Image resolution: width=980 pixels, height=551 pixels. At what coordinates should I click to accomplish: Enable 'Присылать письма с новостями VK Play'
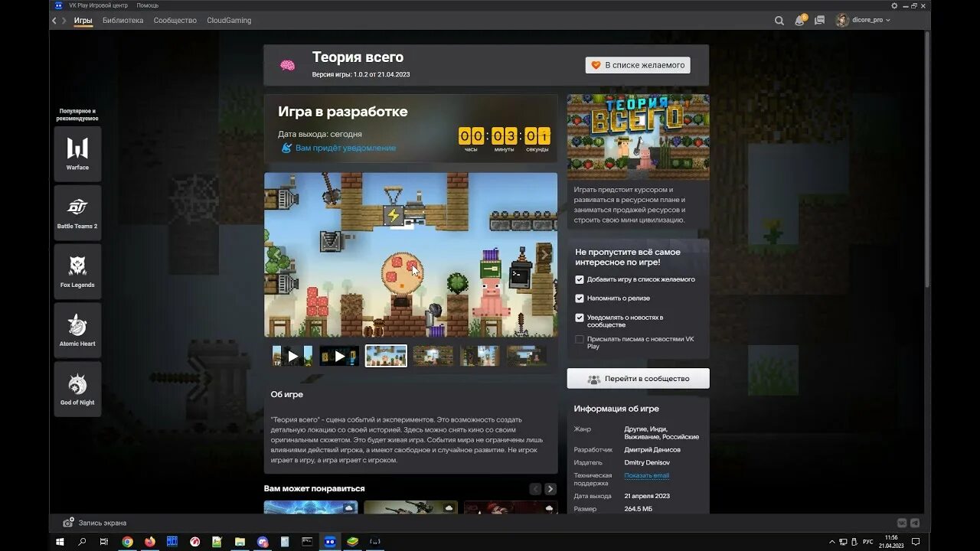(580, 339)
